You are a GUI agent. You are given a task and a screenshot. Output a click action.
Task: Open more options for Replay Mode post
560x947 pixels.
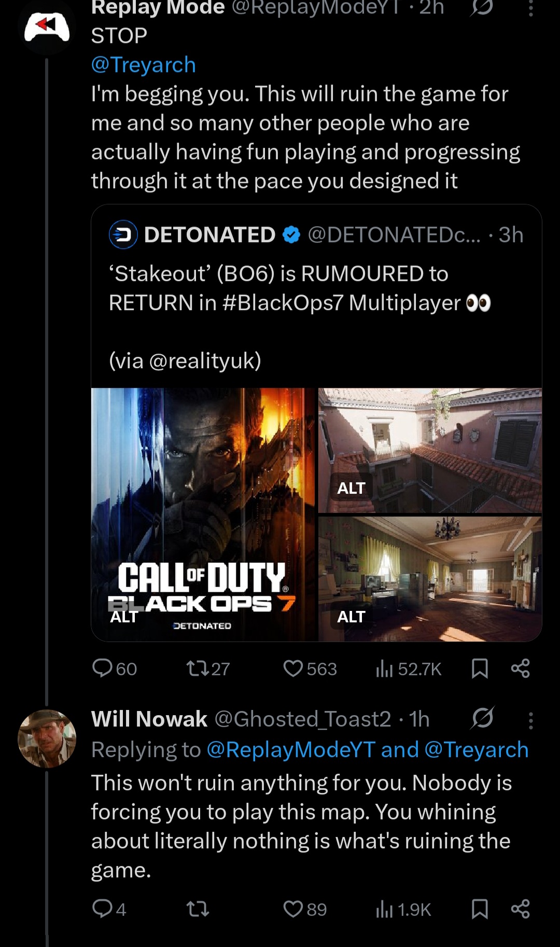pyautogui.click(x=530, y=8)
